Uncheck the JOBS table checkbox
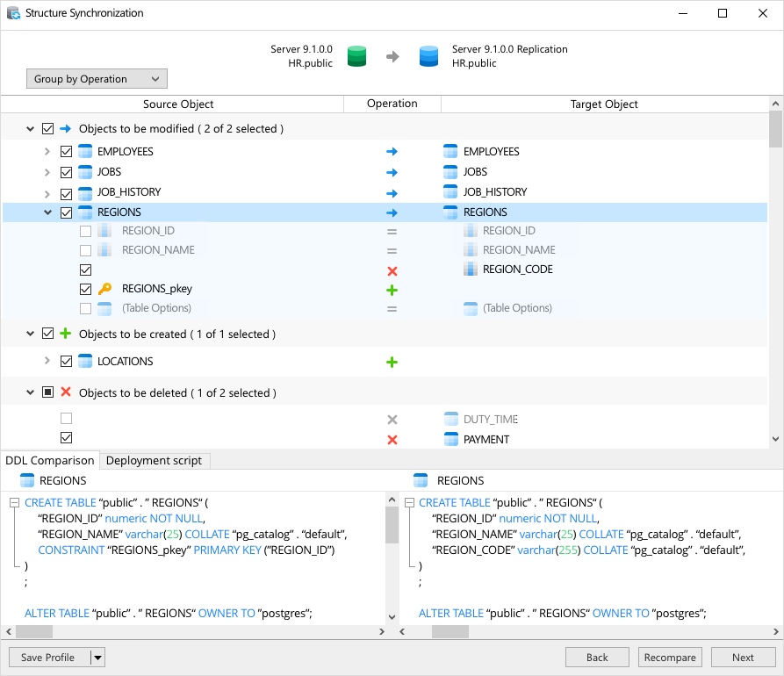 [66, 171]
